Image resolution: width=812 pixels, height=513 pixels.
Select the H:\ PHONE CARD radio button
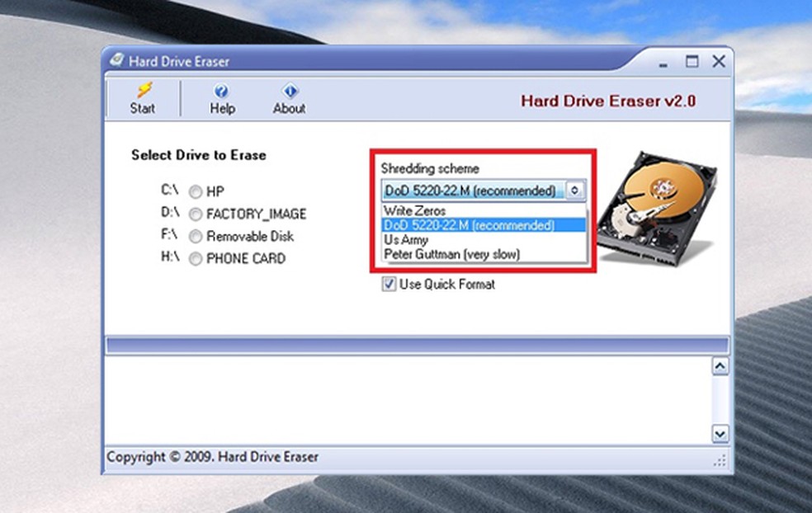(196, 258)
